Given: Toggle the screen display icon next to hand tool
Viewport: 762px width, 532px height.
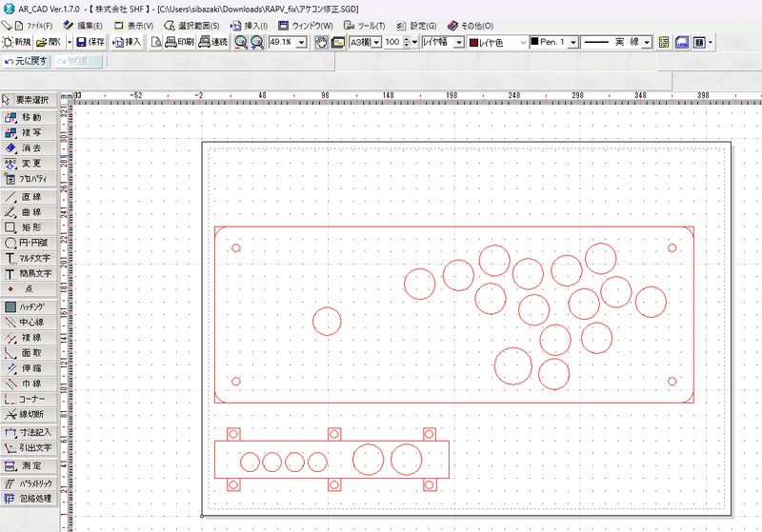Looking at the screenshot, I should 338,42.
